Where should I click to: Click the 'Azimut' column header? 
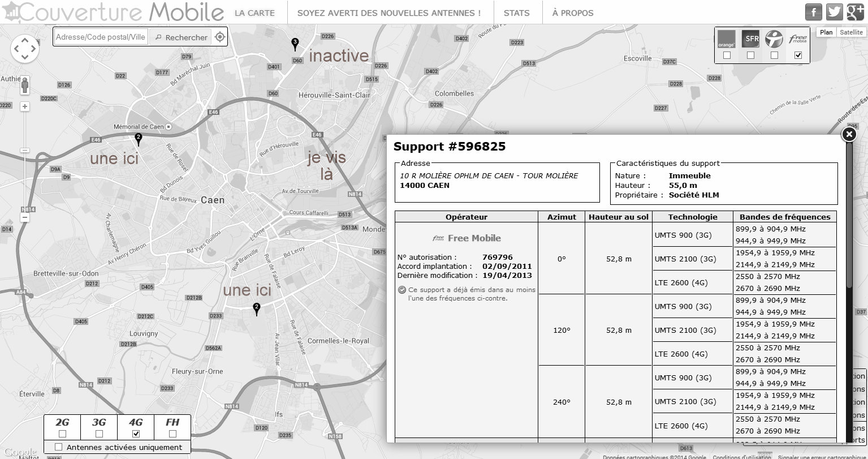pyautogui.click(x=562, y=217)
